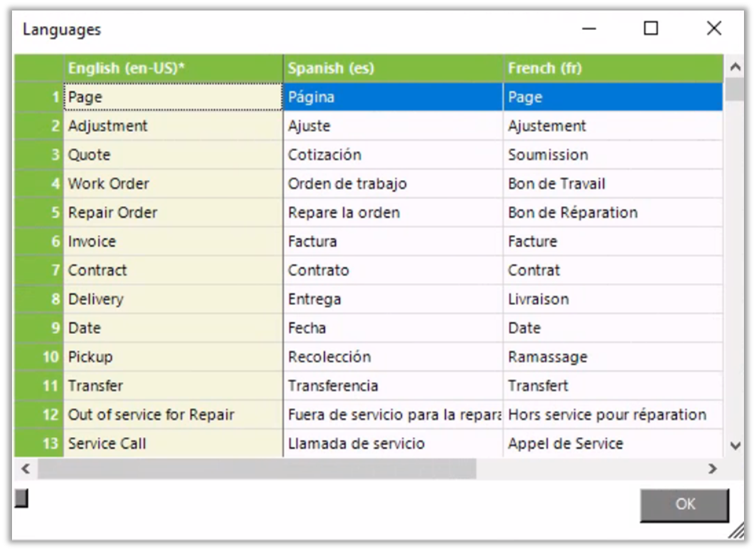Screen dimensions: 756x551
Task: Click the vertical scrollbar down arrow
Action: [x=735, y=446]
